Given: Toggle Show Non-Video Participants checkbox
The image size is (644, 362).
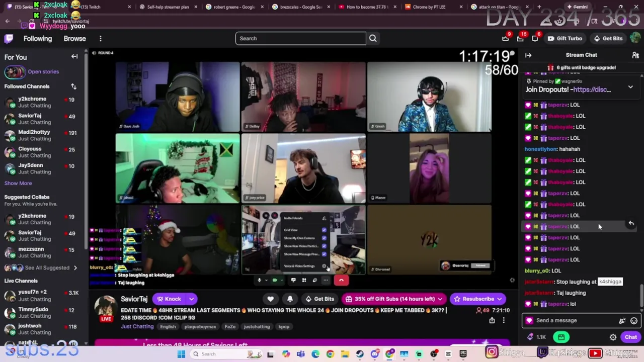Looking at the screenshot, I should click(324, 246).
